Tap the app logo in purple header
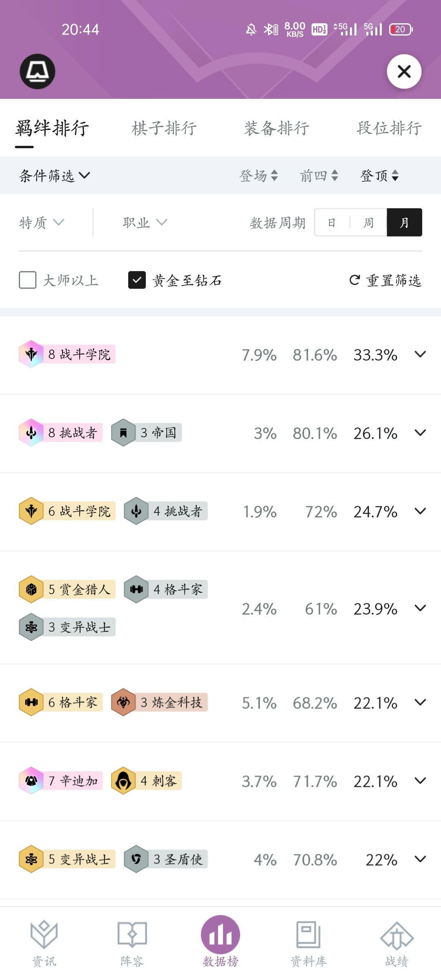This screenshot has height=980, width=441. coord(38,71)
